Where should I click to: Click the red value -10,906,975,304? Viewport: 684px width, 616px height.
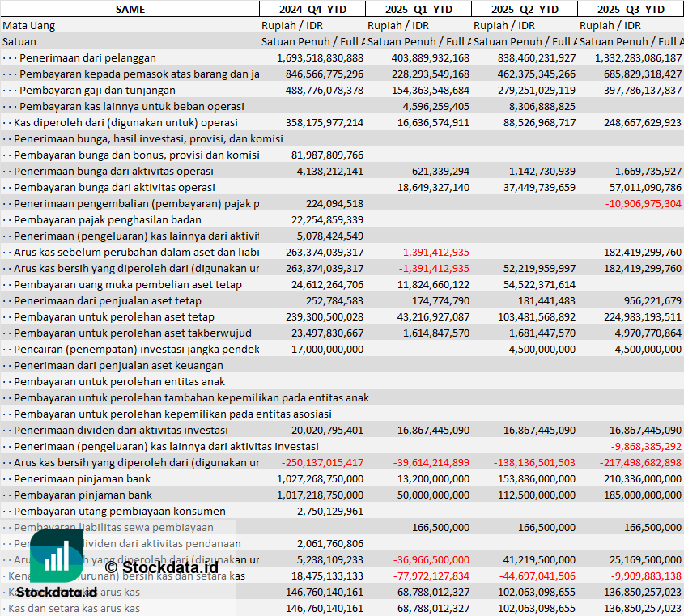tap(643, 203)
